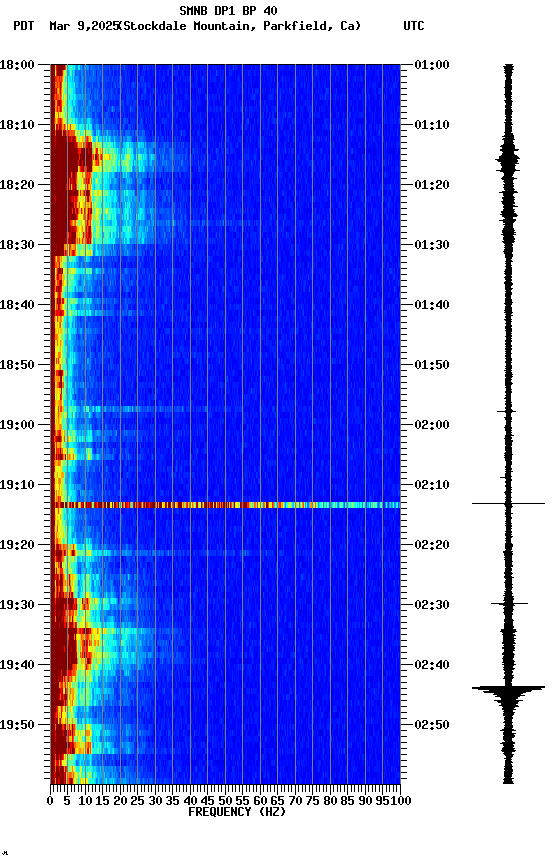Click the 35 Hz frequency axis label
This screenshot has height=864, width=552.
(173, 801)
